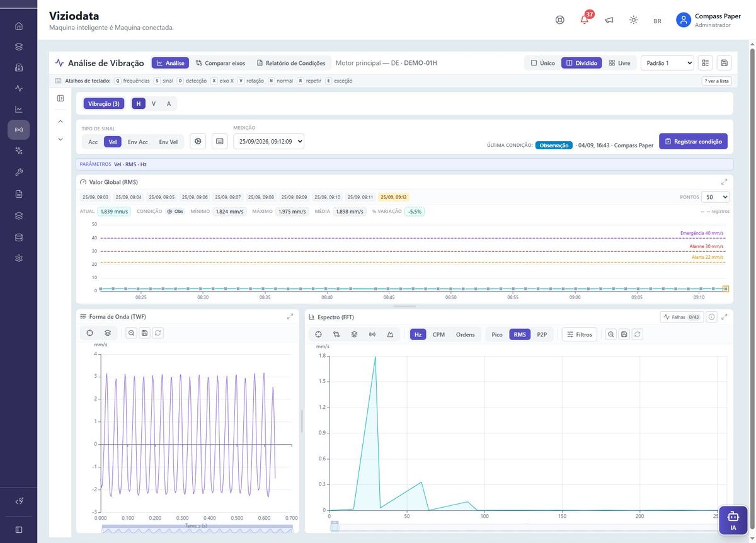Open the Padrão 1 layout dropdown

point(667,63)
